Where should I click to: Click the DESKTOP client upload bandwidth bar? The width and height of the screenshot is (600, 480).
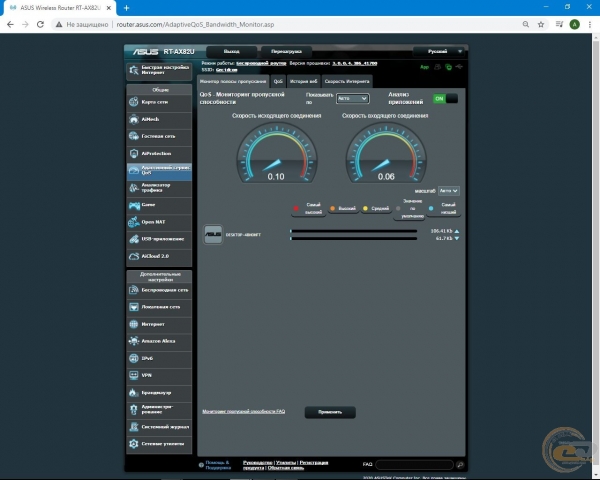(354, 231)
